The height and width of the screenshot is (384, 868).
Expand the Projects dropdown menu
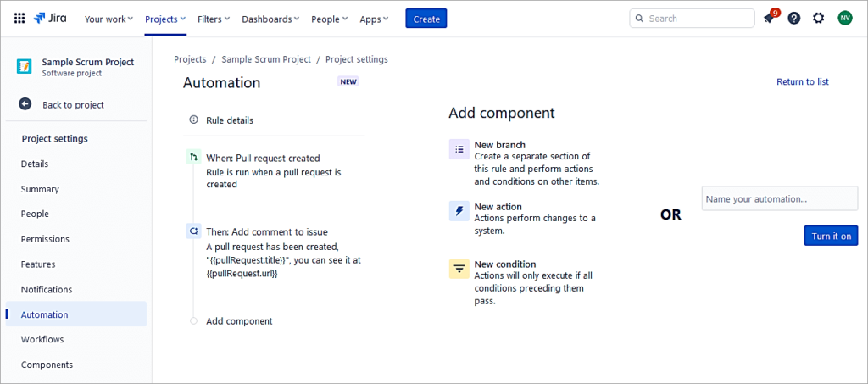165,19
